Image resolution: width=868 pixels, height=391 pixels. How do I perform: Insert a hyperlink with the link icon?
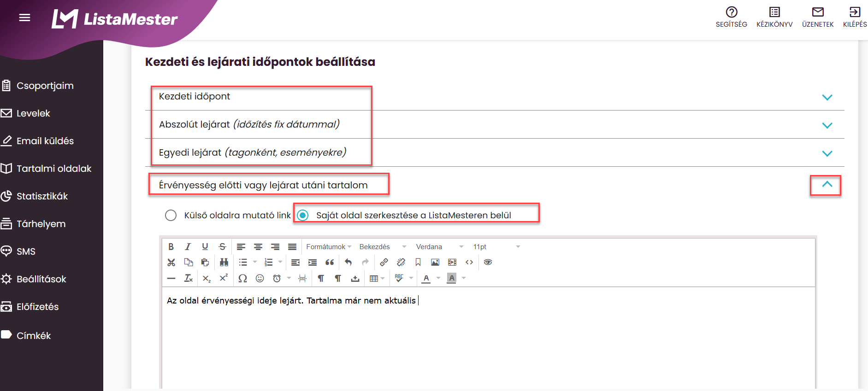(384, 263)
